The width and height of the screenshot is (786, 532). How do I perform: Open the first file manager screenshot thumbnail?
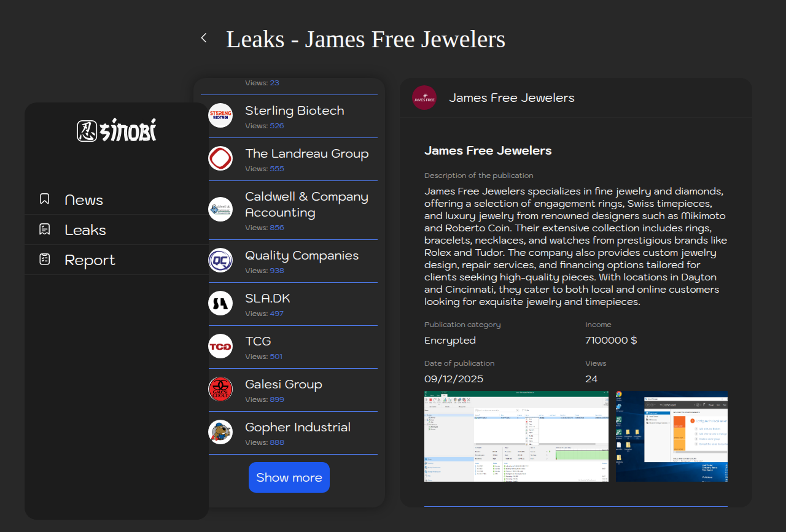click(516, 436)
